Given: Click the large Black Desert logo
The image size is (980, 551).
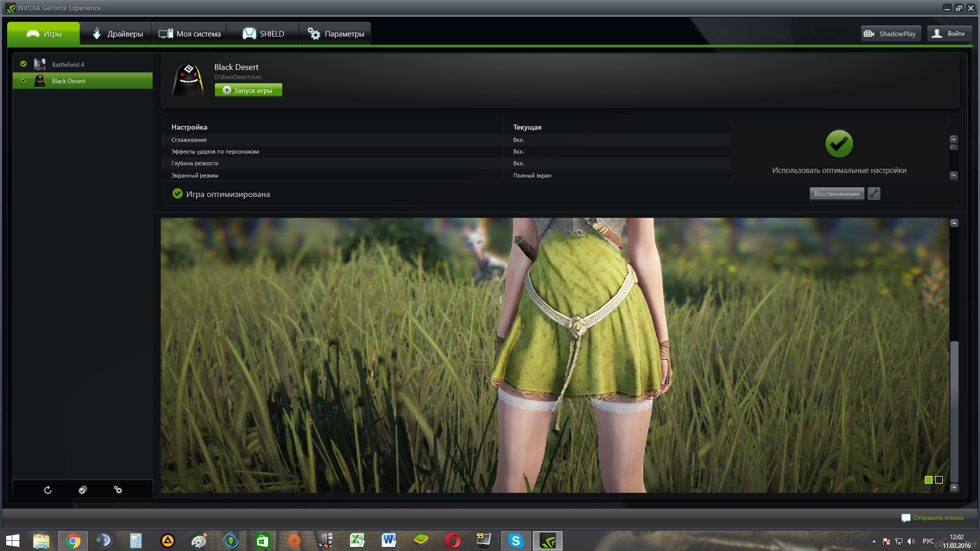Looking at the screenshot, I should coord(188,80).
